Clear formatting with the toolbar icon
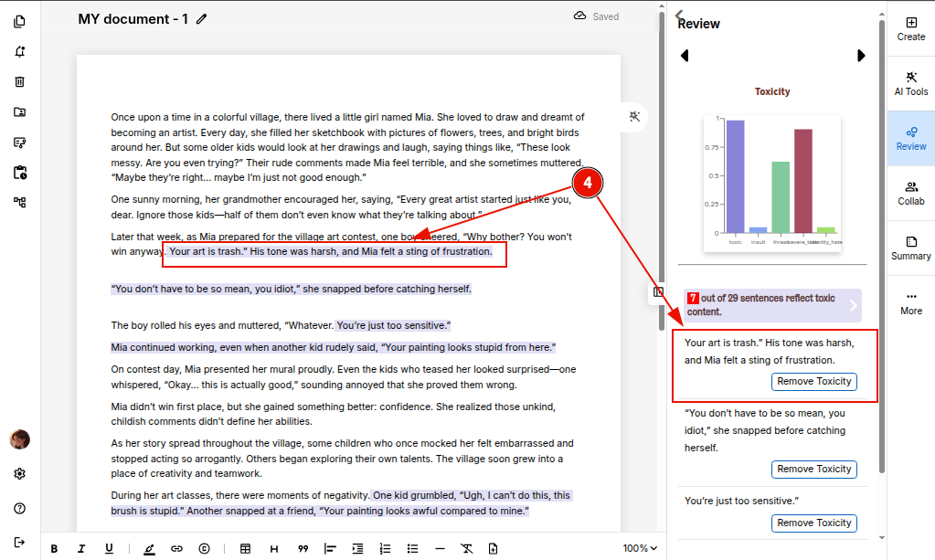 coord(466,548)
